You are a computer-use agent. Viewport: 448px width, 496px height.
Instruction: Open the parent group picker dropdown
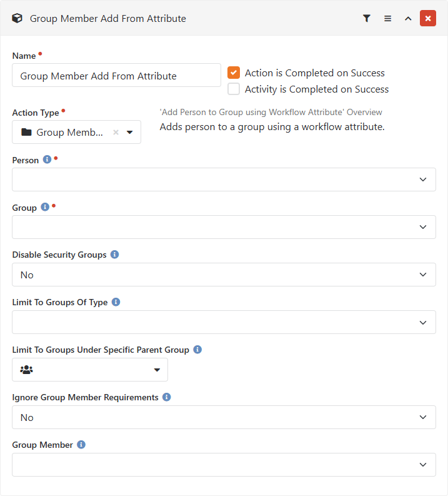point(90,370)
